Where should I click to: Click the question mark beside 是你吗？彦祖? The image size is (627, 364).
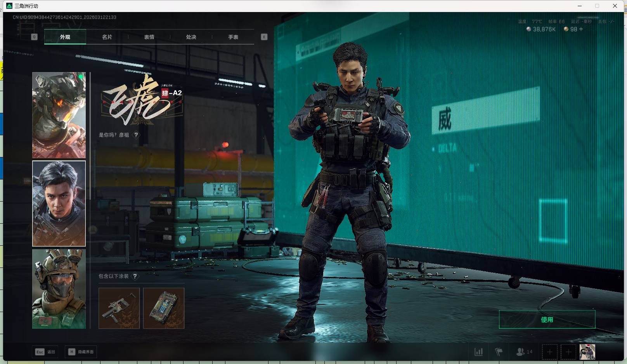[136, 135]
